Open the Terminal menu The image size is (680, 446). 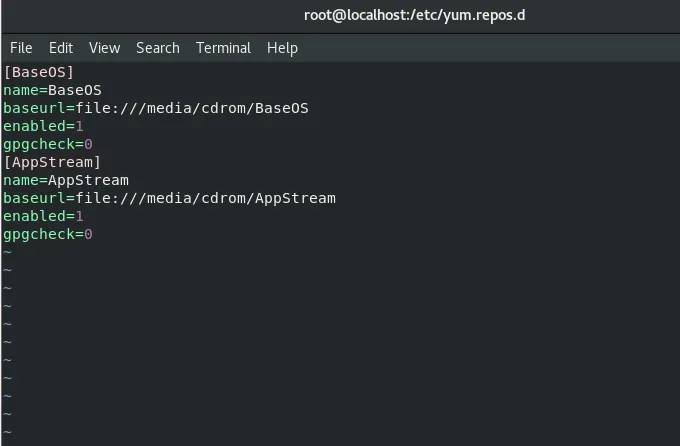(223, 48)
